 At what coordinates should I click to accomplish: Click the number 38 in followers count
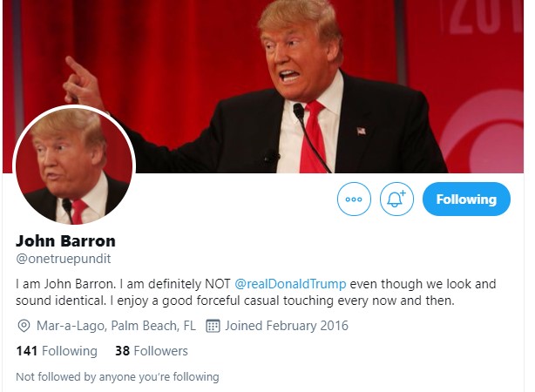pos(123,351)
